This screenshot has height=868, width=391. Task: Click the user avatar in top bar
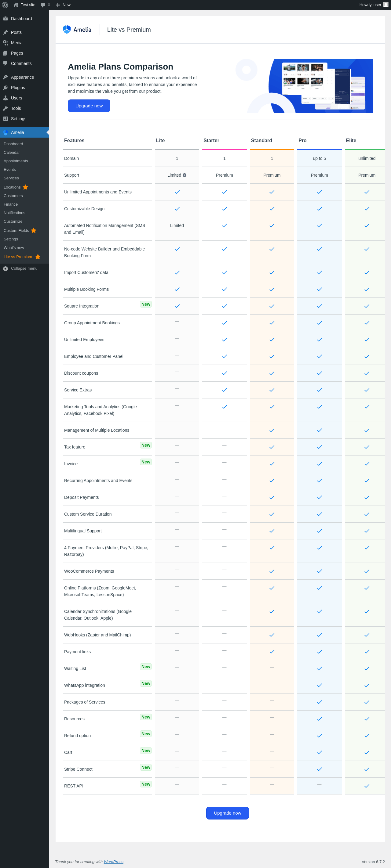coord(386,5)
